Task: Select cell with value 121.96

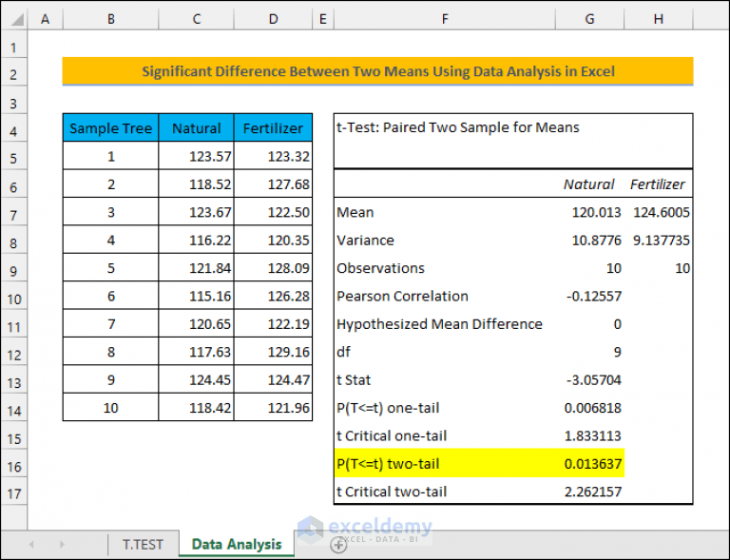Action: (x=274, y=407)
